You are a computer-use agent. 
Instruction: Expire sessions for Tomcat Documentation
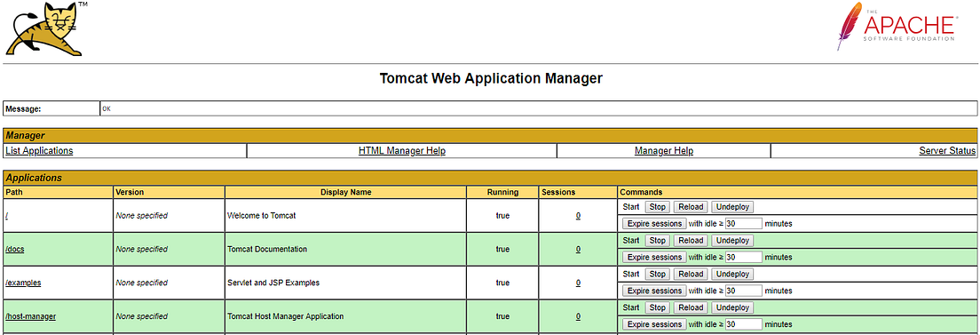[654, 258]
